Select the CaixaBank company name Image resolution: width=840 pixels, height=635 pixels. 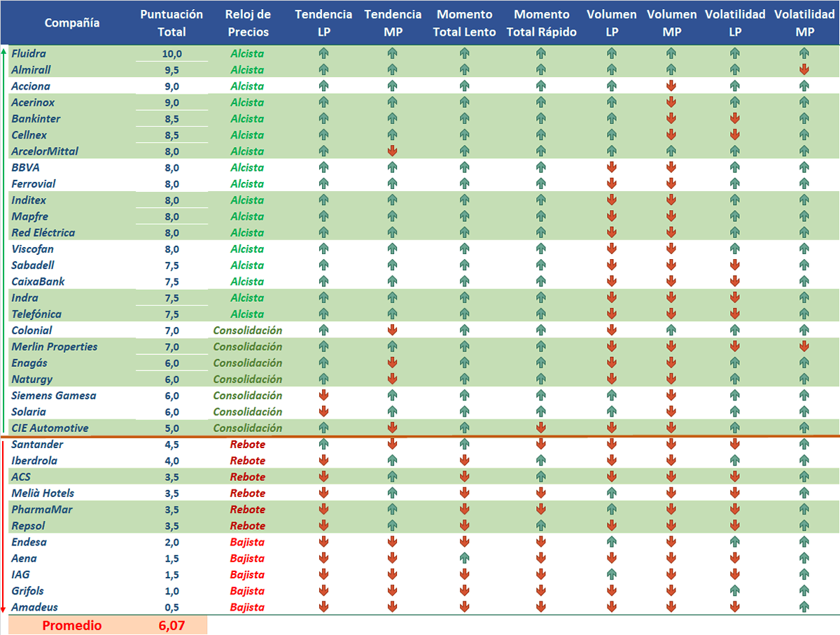point(38,281)
